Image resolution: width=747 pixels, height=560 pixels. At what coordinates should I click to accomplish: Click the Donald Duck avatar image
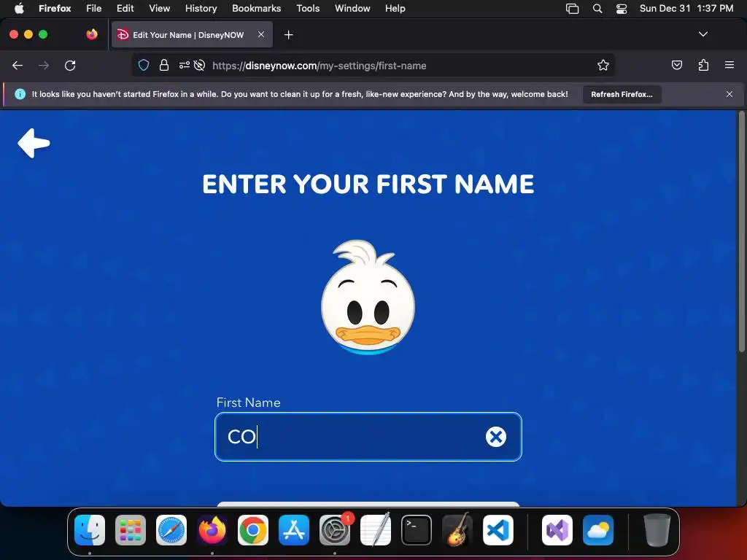[368, 297]
